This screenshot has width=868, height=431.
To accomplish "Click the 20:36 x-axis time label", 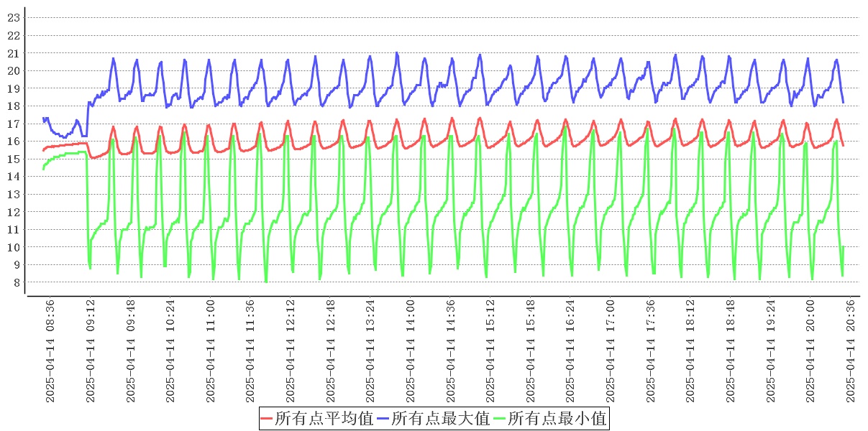I will pyautogui.click(x=851, y=352).
